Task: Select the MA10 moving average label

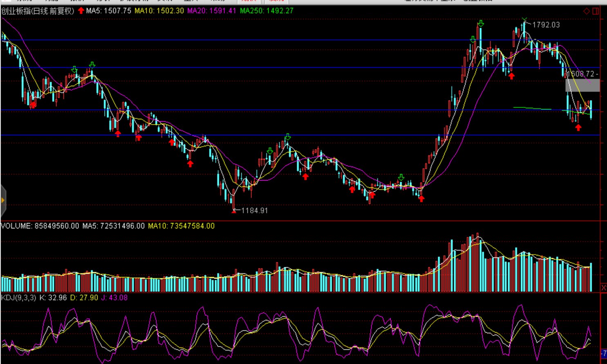Action: pyautogui.click(x=159, y=11)
